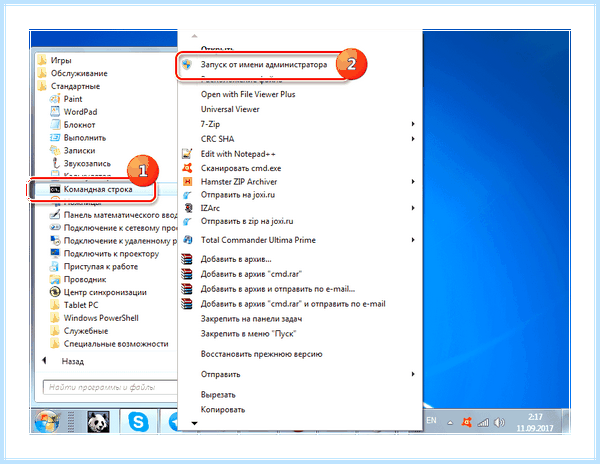
Task: Choose Сканировать cmd.exe
Action: (x=241, y=168)
